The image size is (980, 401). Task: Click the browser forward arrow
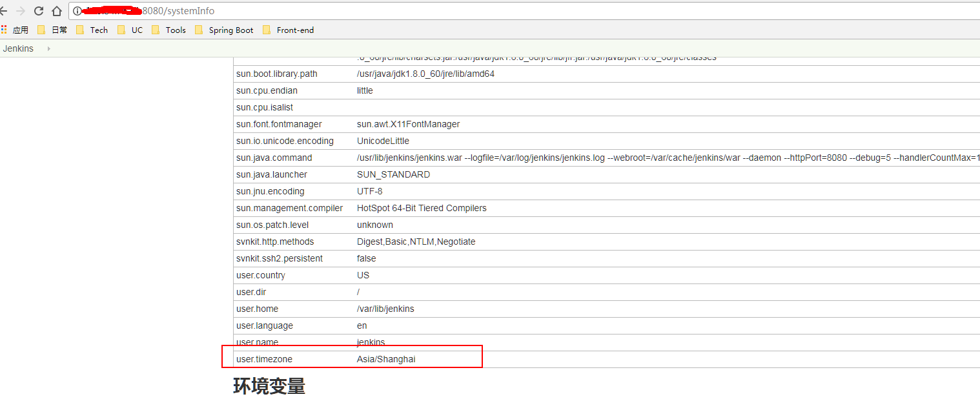pyautogui.click(x=21, y=11)
